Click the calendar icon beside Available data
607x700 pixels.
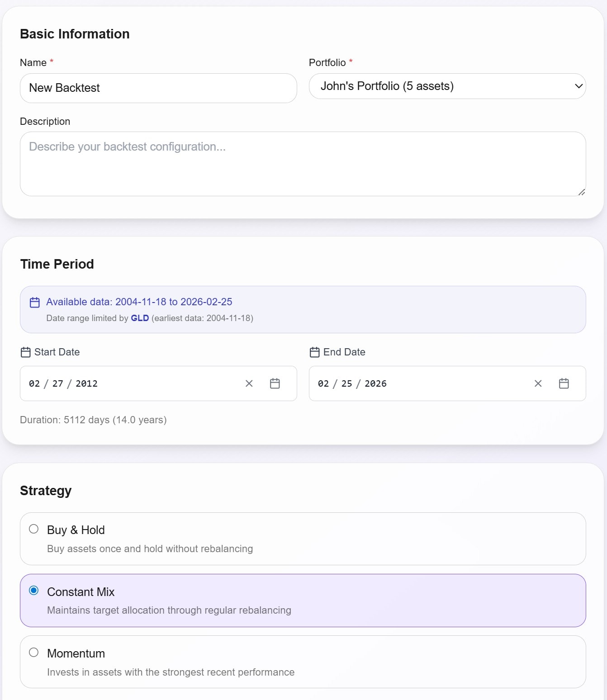click(35, 303)
